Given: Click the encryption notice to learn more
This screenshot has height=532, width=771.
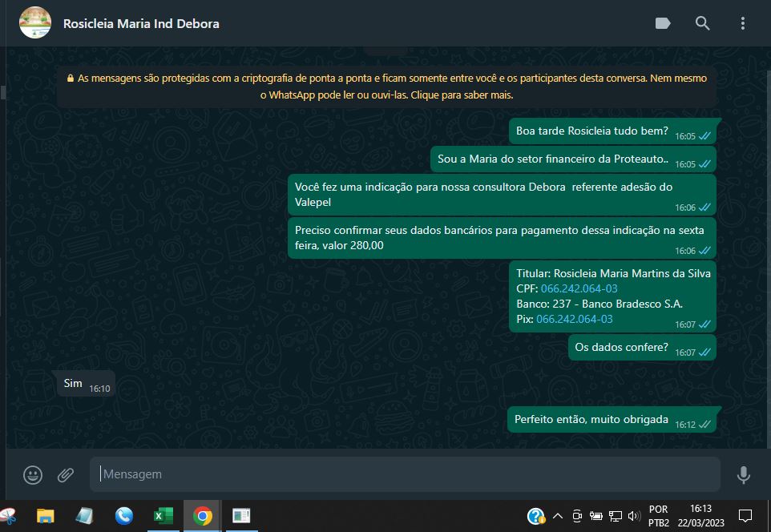Looking at the screenshot, I should click(386, 87).
